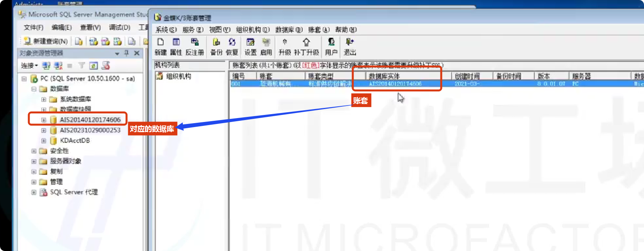Click the 反注册 (Unregister) toolbar icon
This screenshot has width=644, height=251.
click(195, 47)
